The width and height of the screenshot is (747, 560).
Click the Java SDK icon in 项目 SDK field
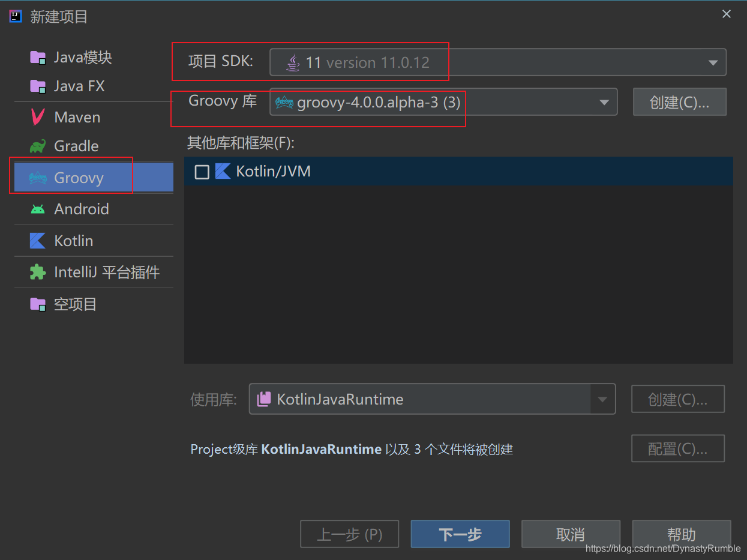coord(293,61)
